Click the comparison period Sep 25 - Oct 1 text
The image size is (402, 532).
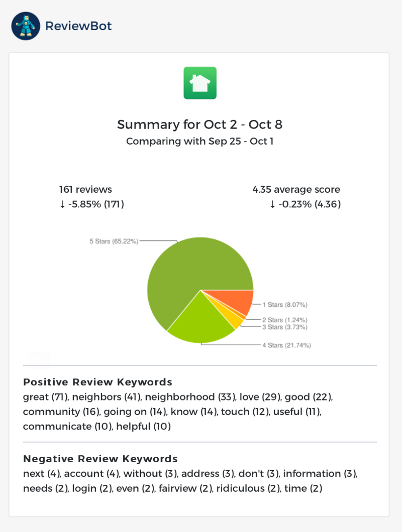coord(200,141)
